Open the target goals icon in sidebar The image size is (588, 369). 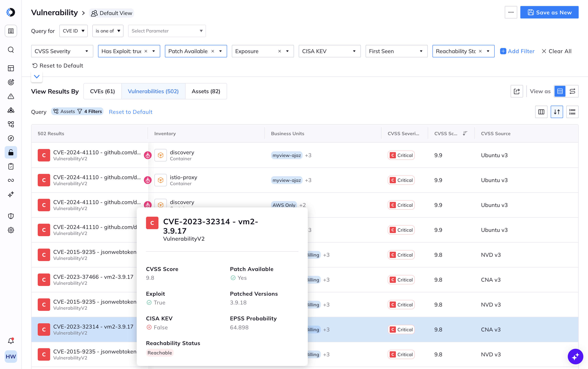coord(11,82)
